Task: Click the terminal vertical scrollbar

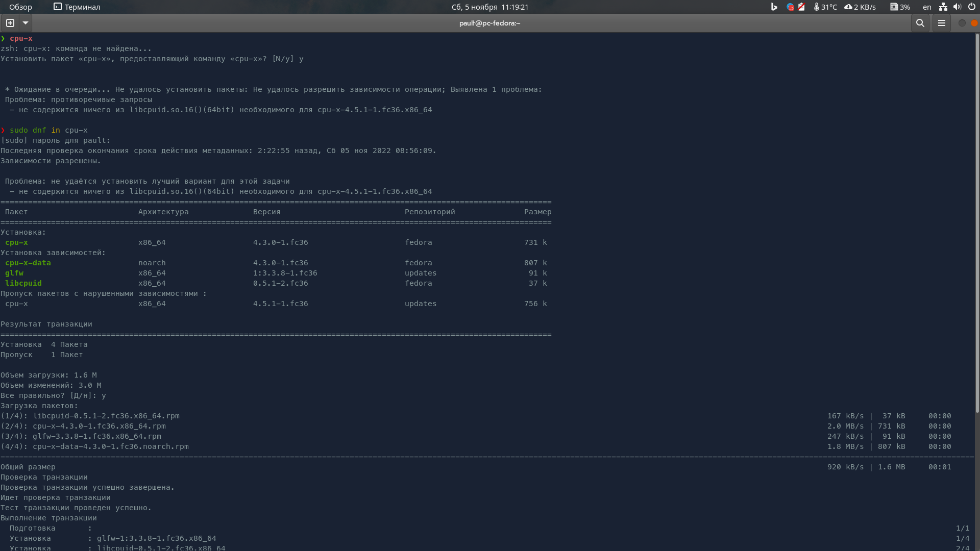Action: [x=977, y=223]
